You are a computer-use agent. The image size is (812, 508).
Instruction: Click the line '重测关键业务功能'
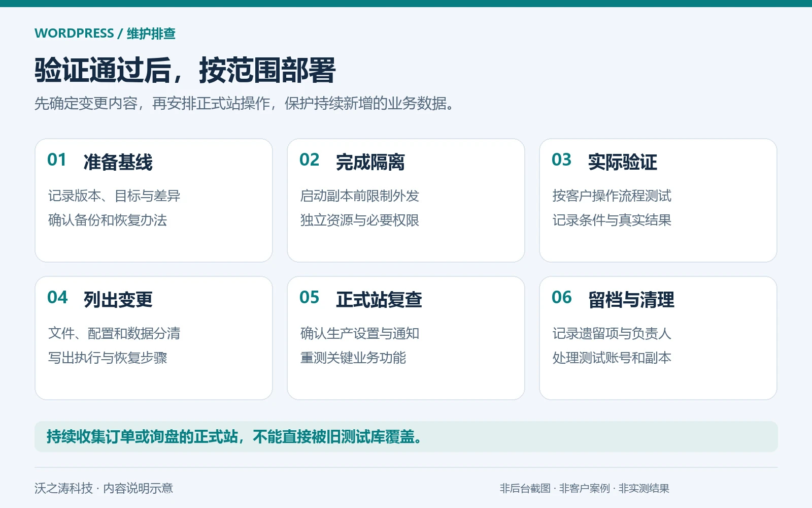353,358
